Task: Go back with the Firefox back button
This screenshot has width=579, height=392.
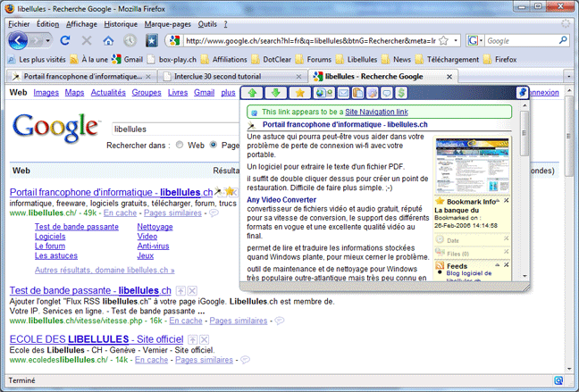Action: pos(18,40)
